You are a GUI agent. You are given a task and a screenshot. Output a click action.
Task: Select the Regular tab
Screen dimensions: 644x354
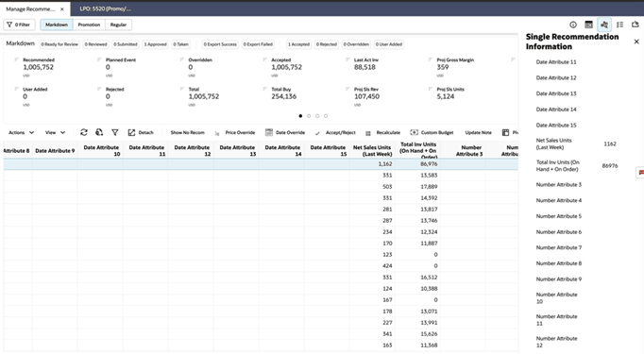click(x=118, y=25)
